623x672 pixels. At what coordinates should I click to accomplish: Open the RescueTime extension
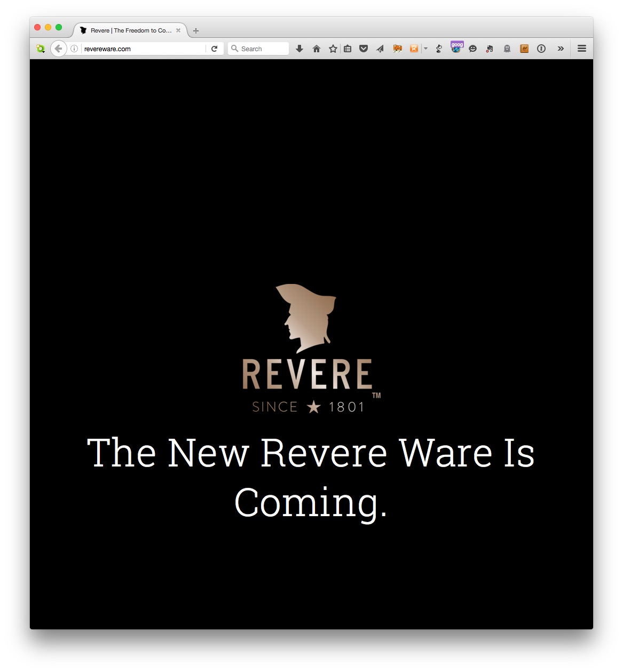414,49
